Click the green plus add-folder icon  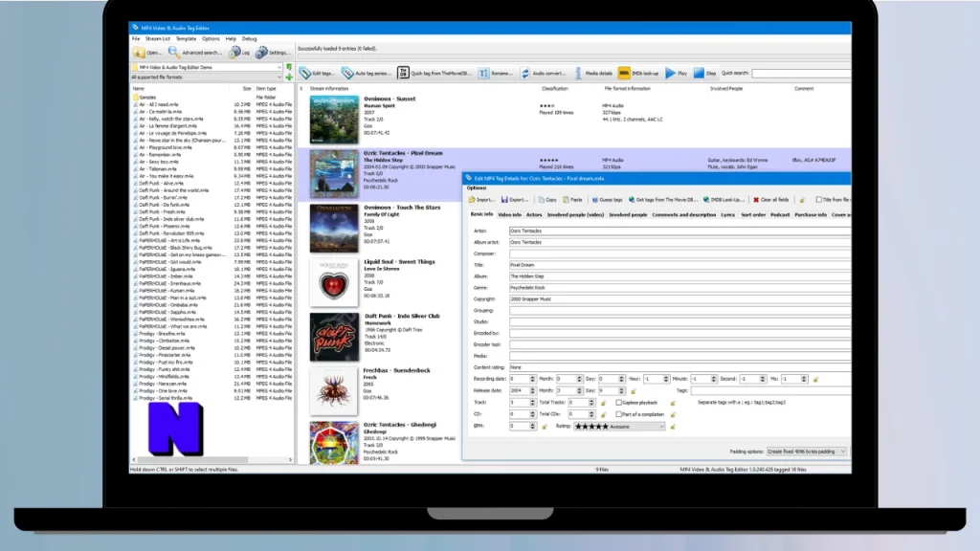[x=289, y=77]
